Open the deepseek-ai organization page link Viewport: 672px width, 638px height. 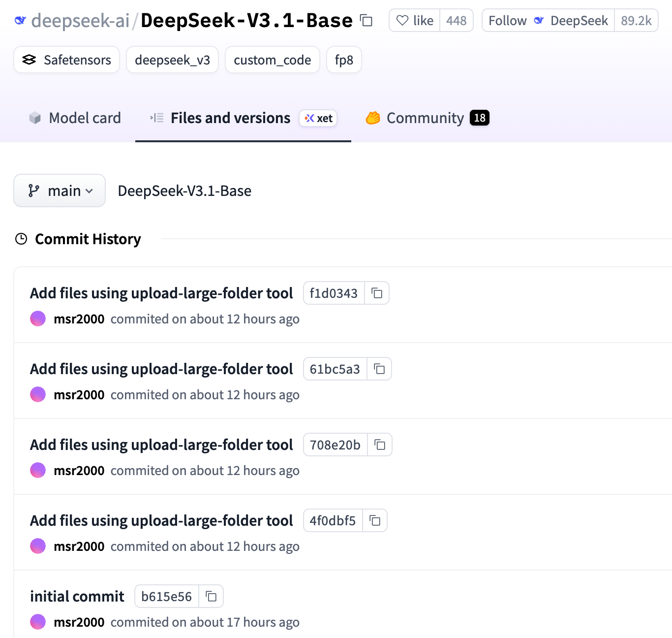tap(80, 21)
